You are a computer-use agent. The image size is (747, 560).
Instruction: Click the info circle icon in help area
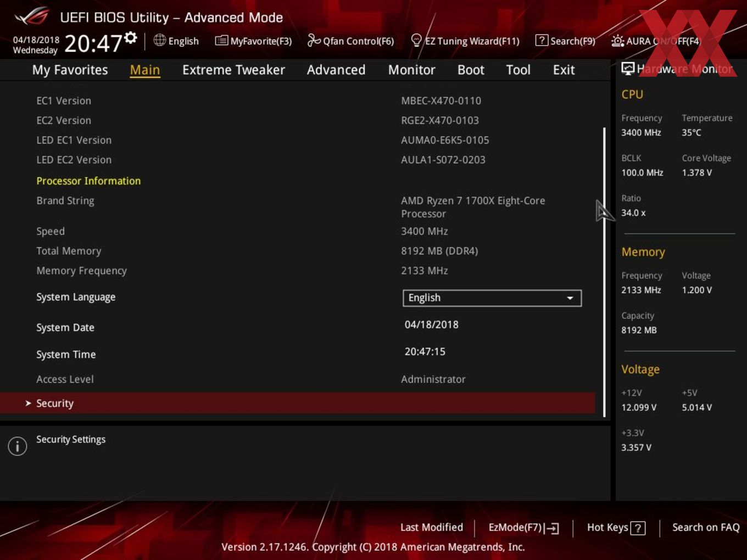pyautogui.click(x=18, y=446)
